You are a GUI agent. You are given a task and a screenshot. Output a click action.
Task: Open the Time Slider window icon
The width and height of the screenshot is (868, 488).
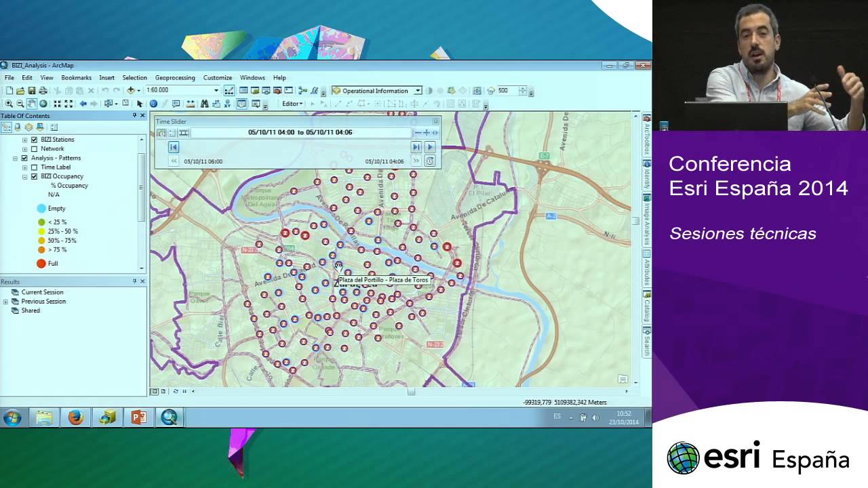[241, 104]
